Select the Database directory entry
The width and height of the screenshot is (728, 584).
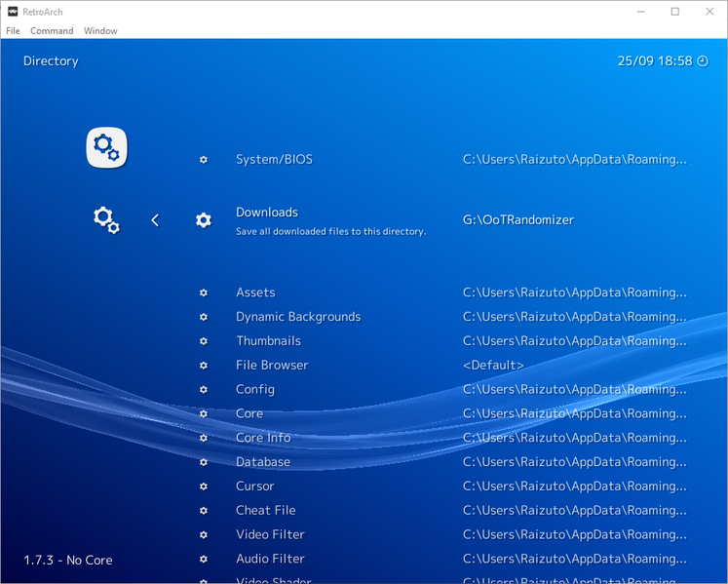(x=263, y=462)
